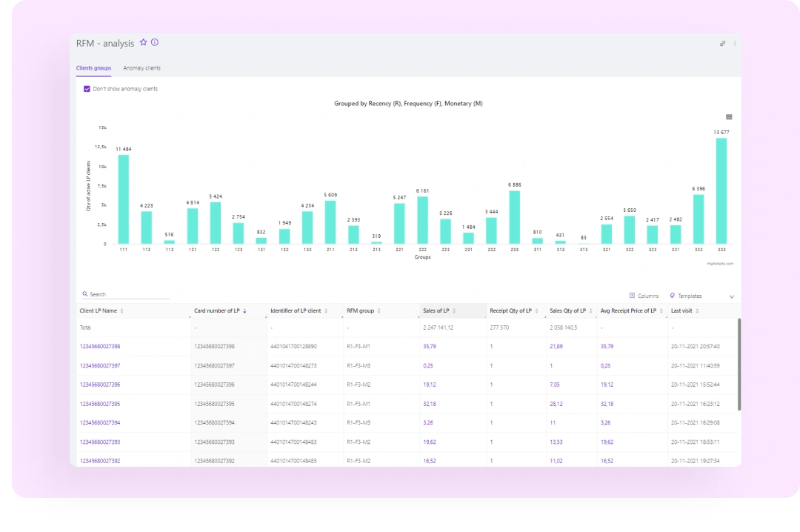Sort the Last visit column
800x532 pixels.
tap(696, 311)
